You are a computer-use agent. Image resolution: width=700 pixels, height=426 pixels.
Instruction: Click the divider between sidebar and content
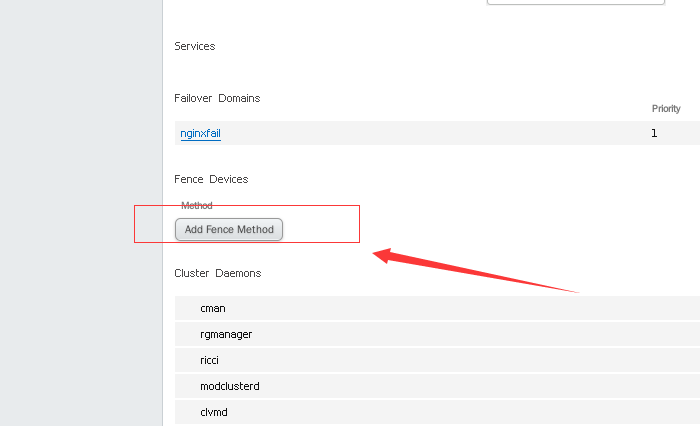tap(162, 213)
